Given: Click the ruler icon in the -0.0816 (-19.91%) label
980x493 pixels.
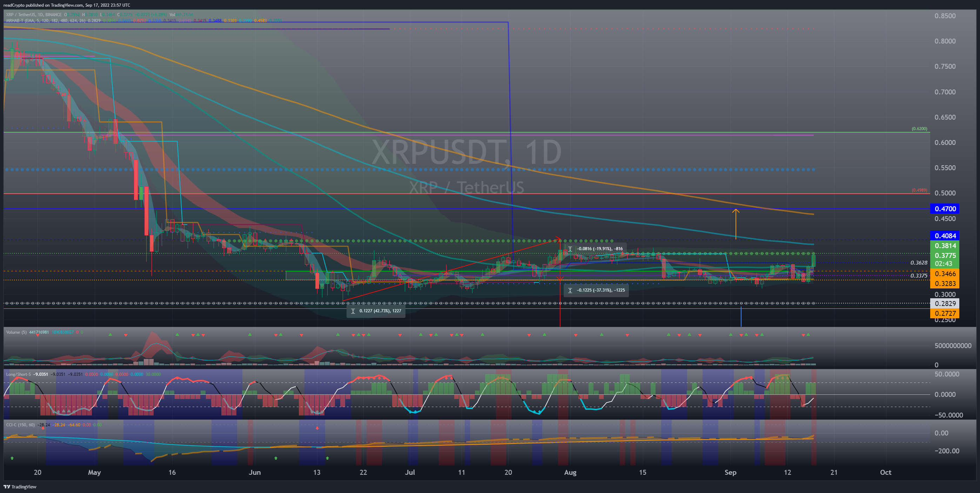Looking at the screenshot, I should pos(570,249).
